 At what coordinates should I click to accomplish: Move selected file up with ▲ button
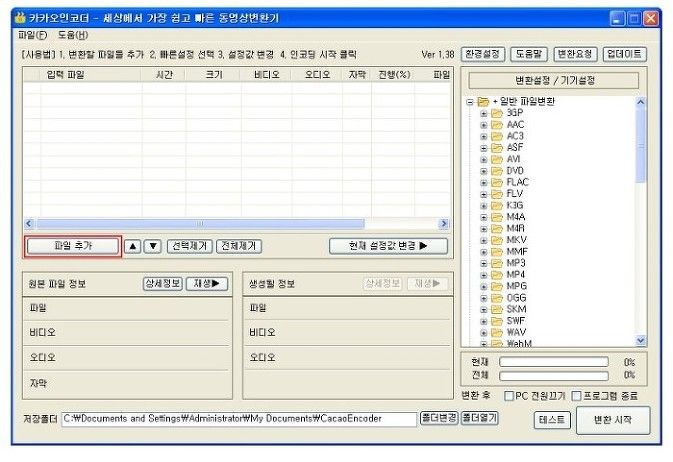133,246
